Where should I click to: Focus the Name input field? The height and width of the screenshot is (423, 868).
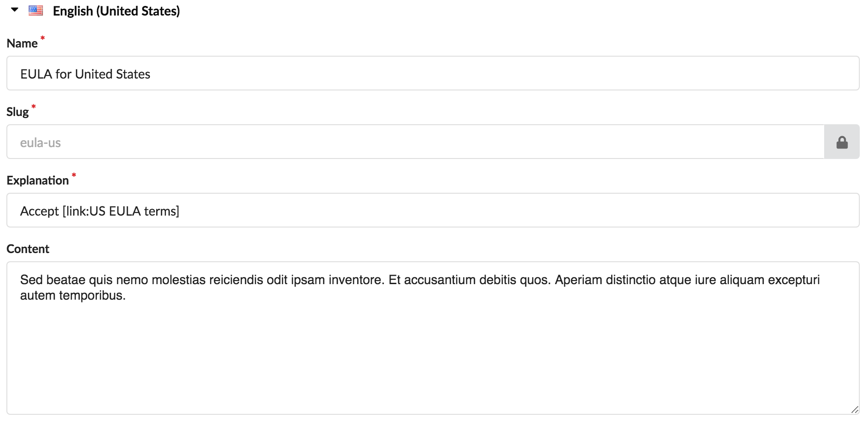pyautogui.click(x=433, y=73)
